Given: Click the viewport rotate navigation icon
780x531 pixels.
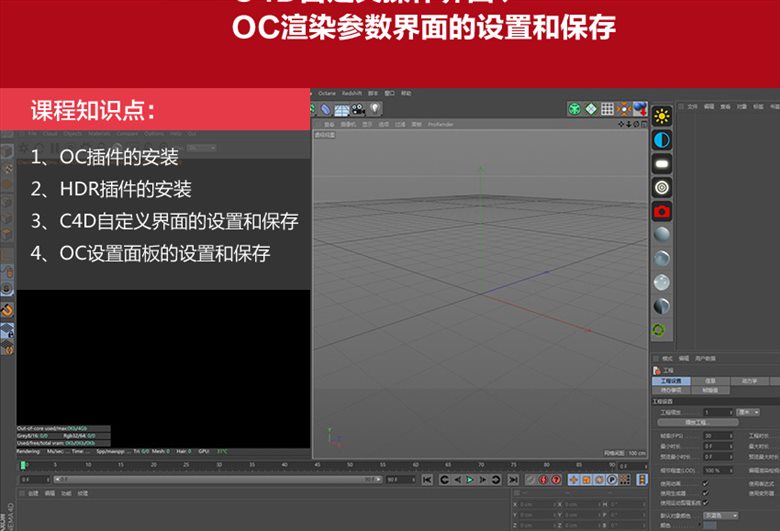Looking at the screenshot, I should [636, 124].
